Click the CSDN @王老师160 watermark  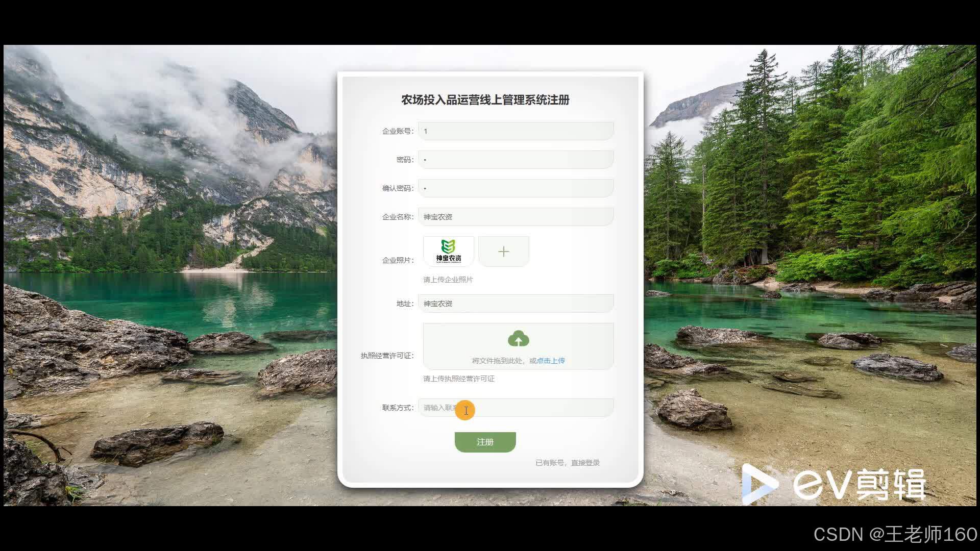point(895,534)
